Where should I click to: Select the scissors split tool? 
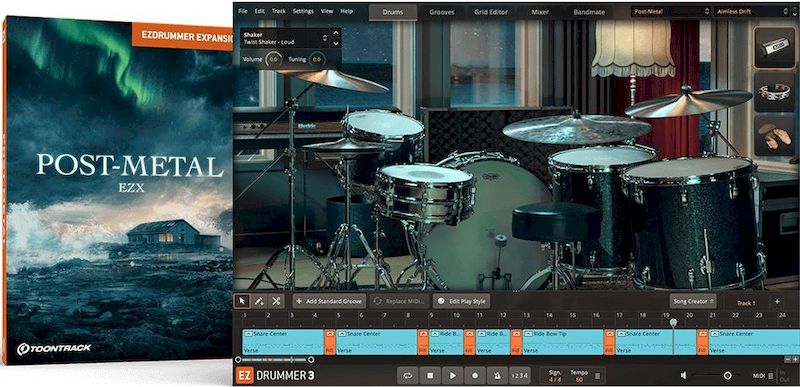pos(276,301)
